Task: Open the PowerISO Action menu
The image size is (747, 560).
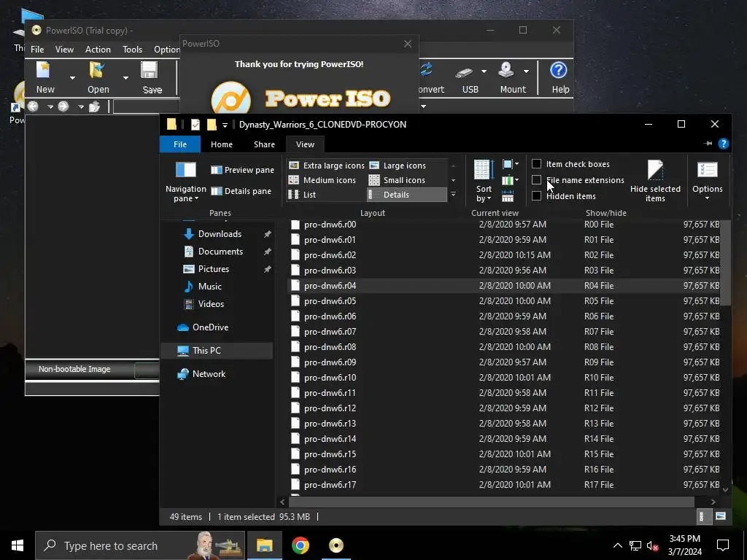Action: click(x=98, y=49)
